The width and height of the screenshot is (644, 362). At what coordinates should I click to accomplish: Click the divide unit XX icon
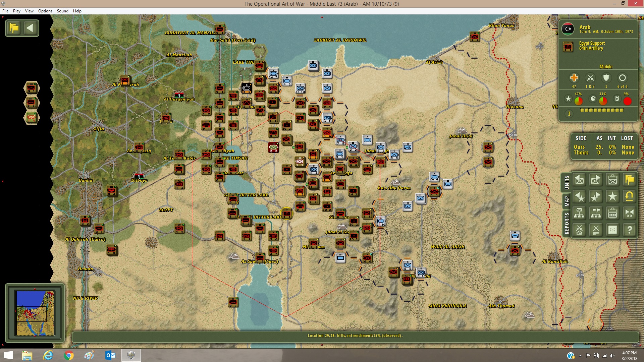[629, 213]
